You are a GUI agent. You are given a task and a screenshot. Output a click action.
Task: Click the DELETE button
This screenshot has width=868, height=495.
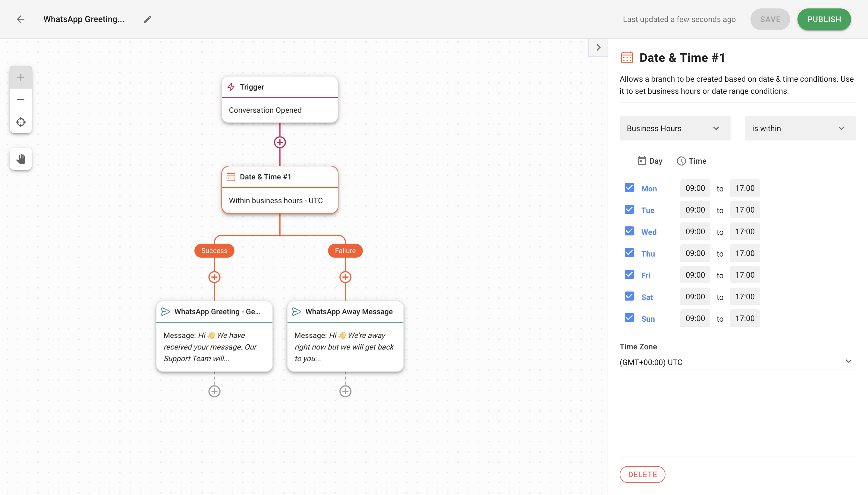point(642,474)
